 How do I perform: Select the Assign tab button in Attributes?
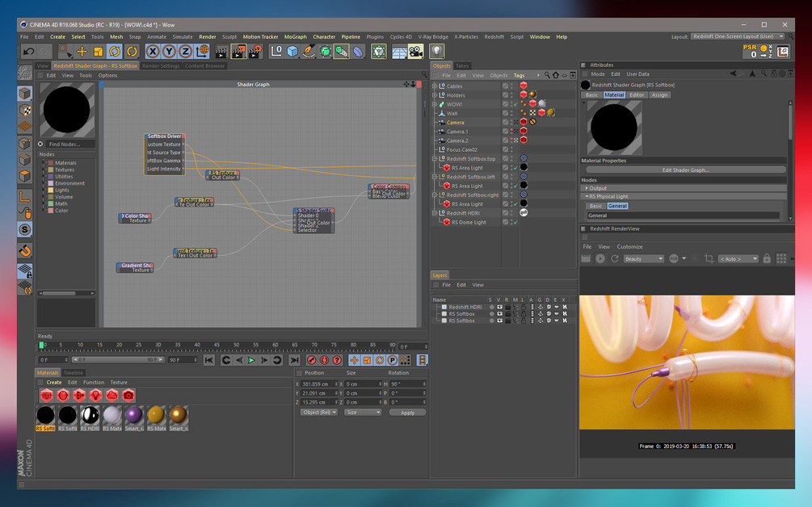(659, 94)
